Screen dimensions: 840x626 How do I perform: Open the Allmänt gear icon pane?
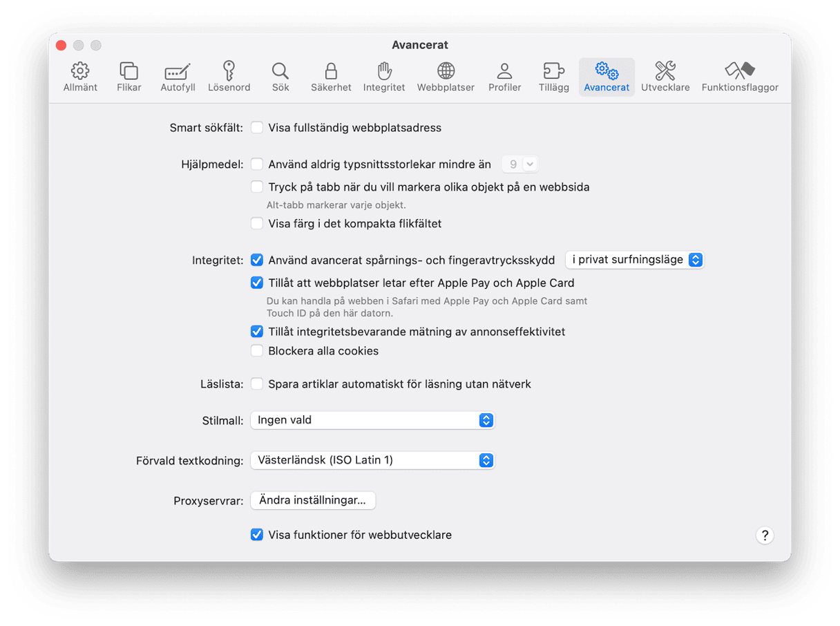tap(80, 77)
